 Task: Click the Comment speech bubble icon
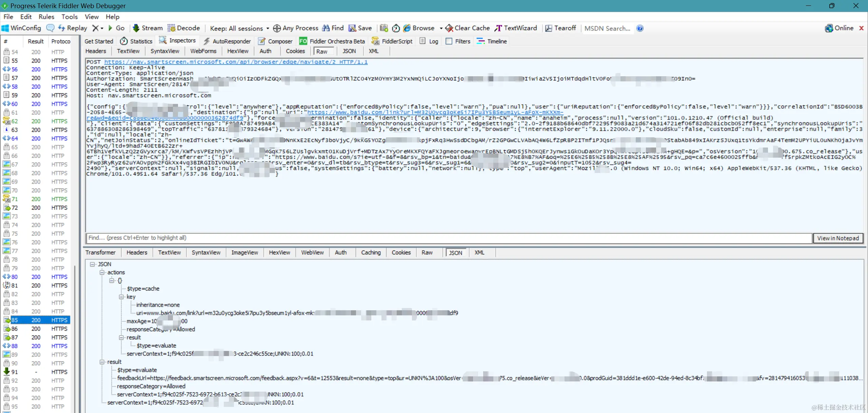pos(50,28)
